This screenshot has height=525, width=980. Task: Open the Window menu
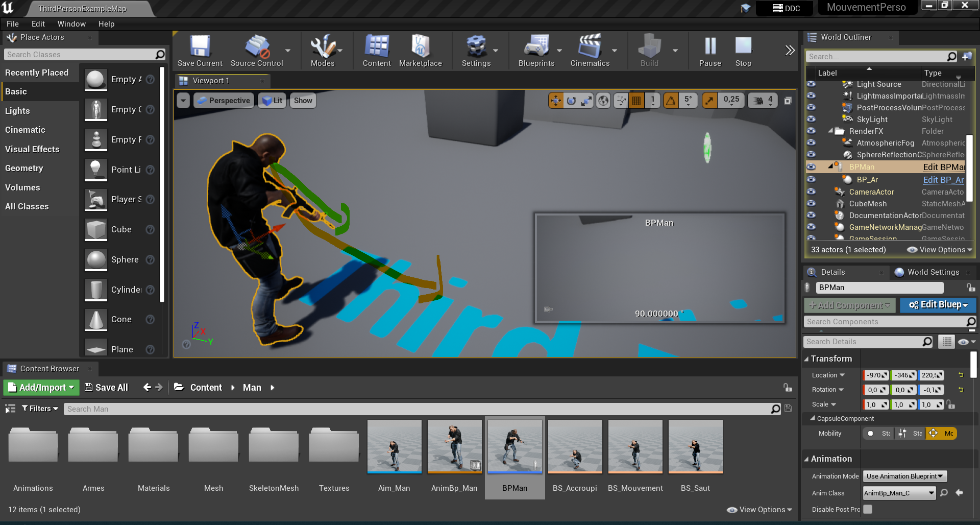click(71, 24)
